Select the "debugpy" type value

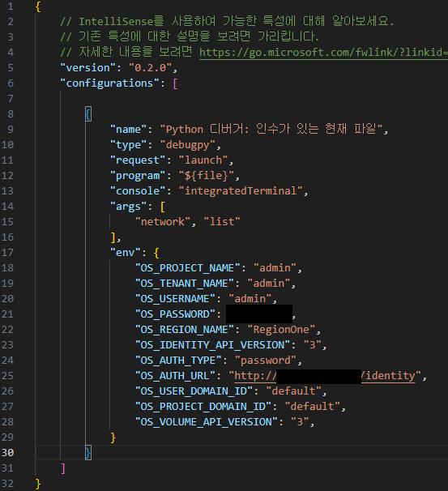[187, 145]
